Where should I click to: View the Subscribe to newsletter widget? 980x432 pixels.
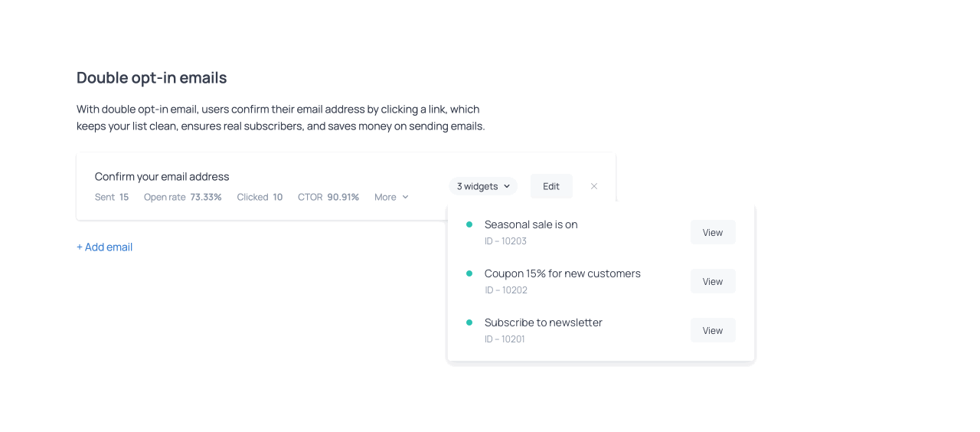[x=712, y=330]
